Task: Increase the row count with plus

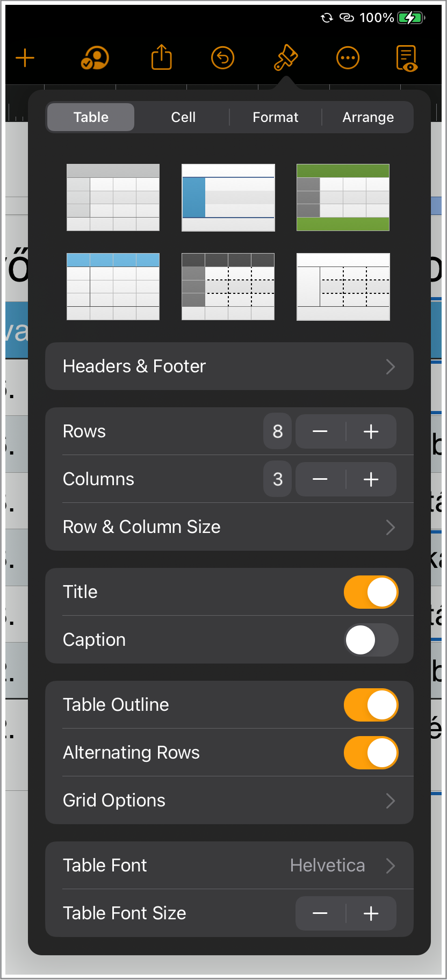Action: 371,431
